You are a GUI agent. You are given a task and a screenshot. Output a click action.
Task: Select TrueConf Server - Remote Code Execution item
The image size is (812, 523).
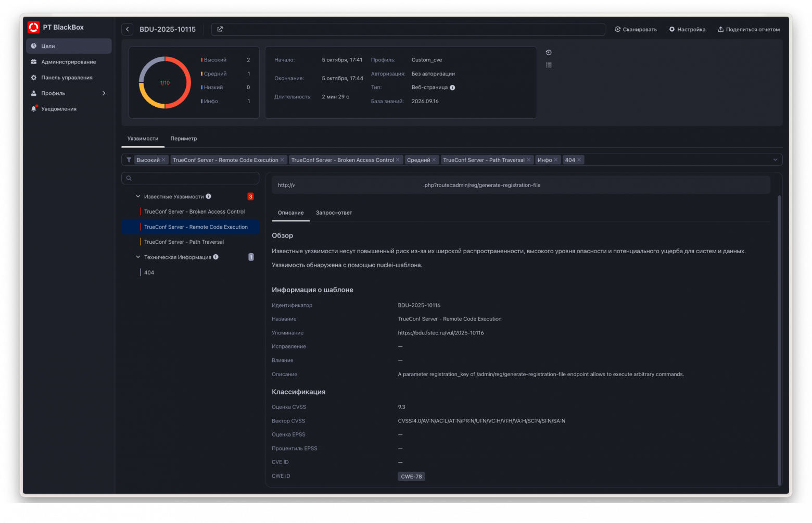191,227
